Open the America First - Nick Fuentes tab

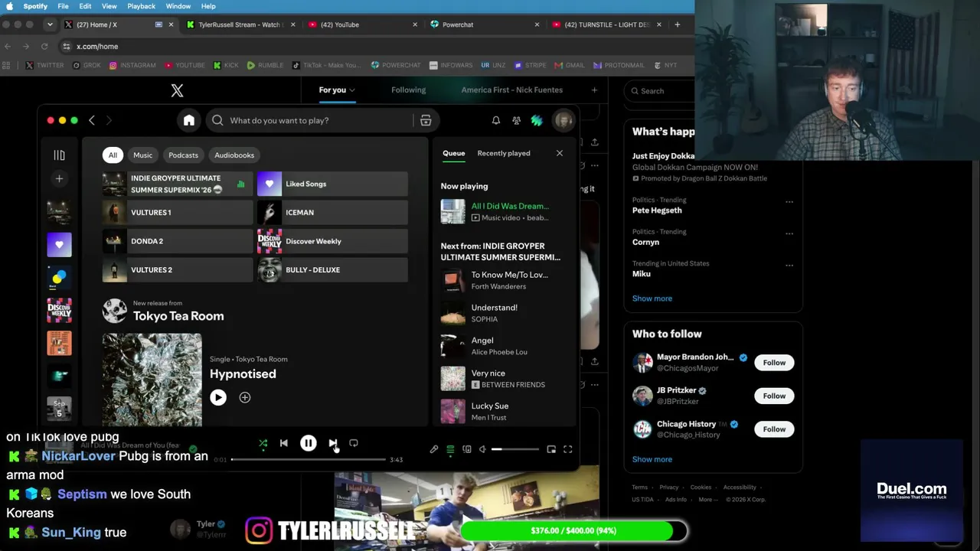(x=512, y=90)
